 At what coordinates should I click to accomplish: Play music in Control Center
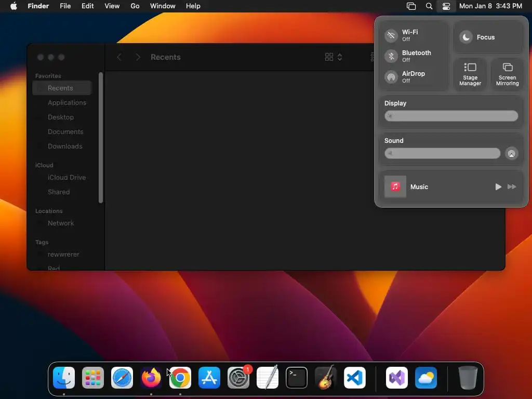pyautogui.click(x=498, y=187)
